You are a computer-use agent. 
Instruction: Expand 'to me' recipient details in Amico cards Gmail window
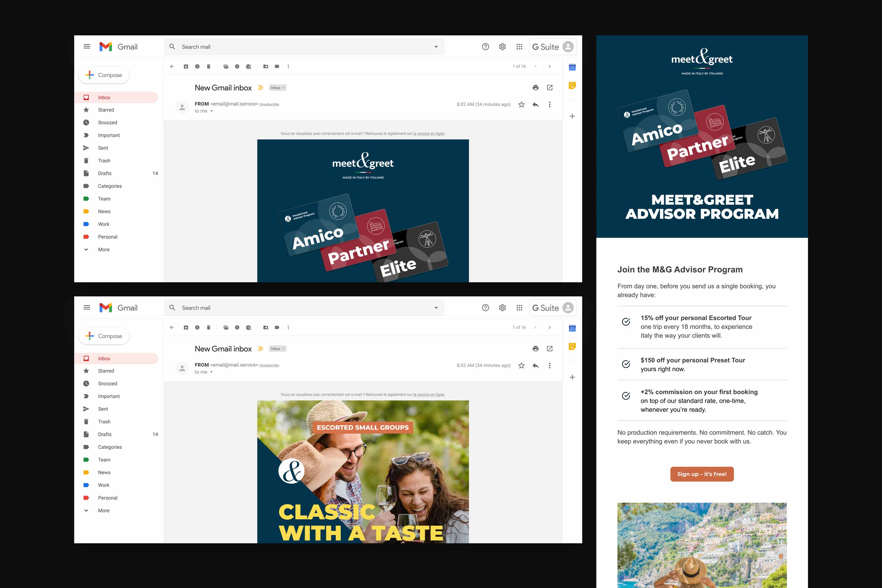211,111
